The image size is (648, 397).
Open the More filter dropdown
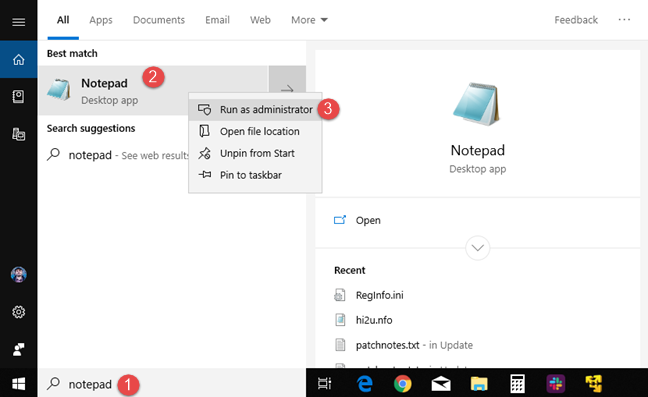tap(309, 20)
